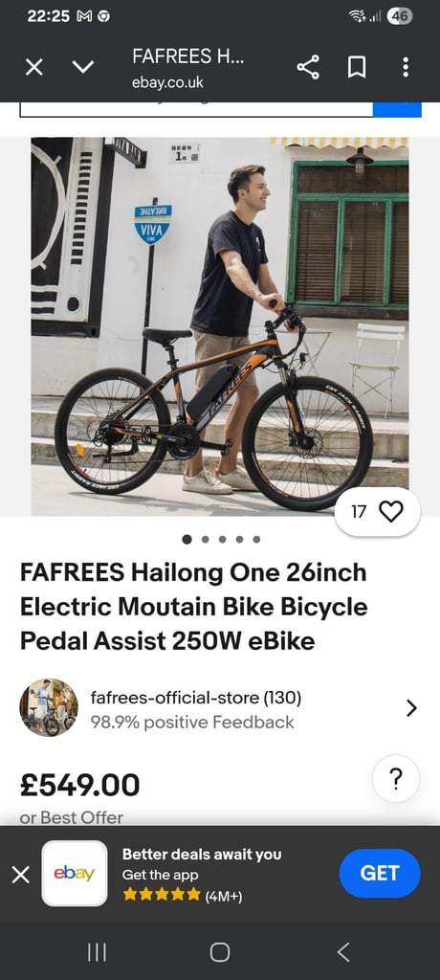
Task: Jump to the last image carousel dot
Action: click(256, 540)
